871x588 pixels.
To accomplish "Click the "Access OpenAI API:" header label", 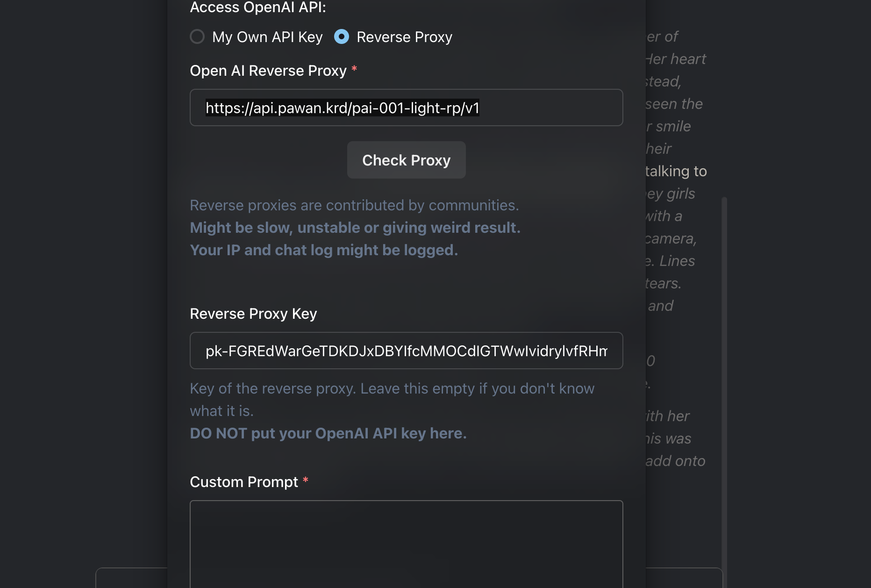I will coord(257,7).
